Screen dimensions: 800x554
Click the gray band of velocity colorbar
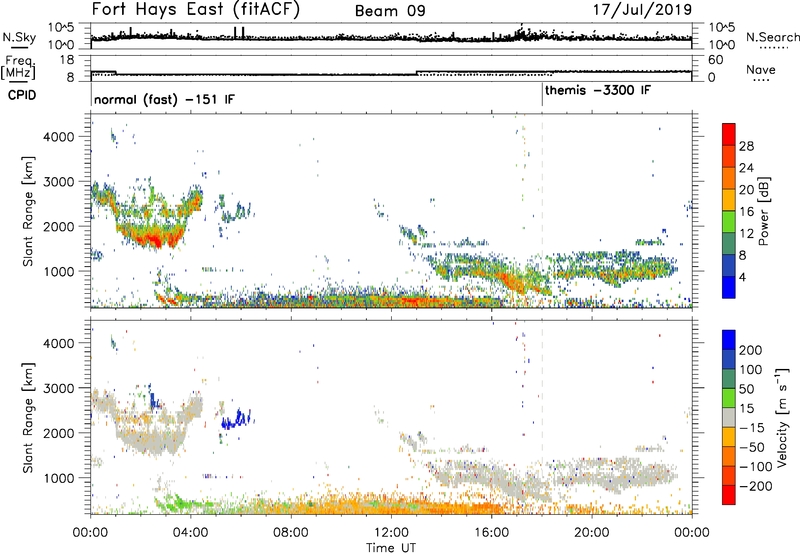(729, 417)
